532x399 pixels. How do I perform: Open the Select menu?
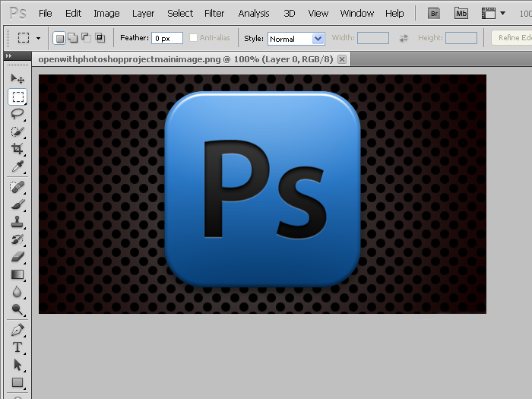pyautogui.click(x=180, y=14)
